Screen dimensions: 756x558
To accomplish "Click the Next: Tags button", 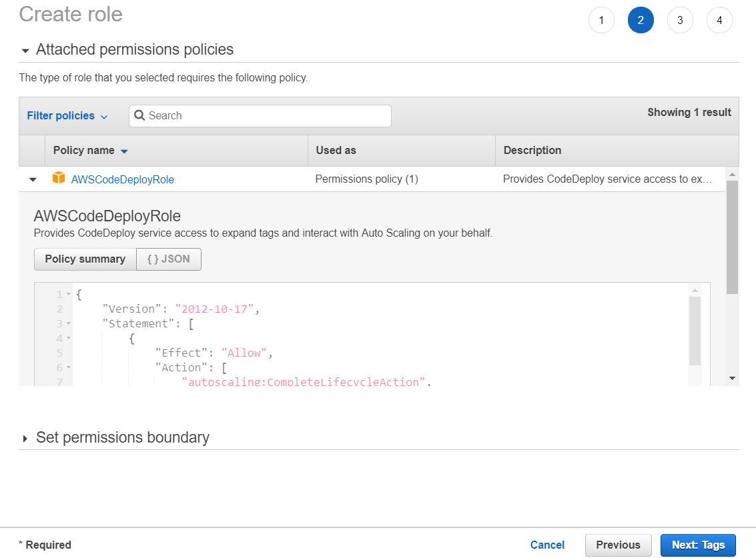I will 698,545.
